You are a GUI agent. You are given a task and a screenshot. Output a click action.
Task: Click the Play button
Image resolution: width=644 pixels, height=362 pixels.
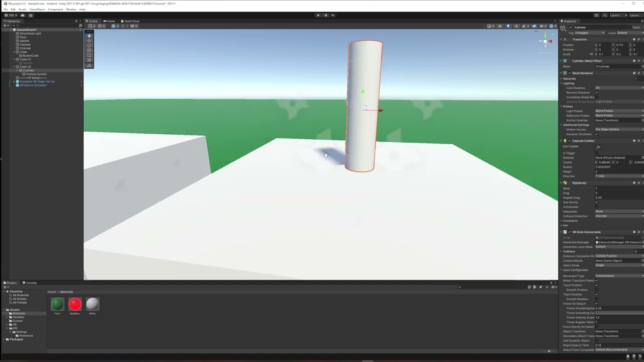[318, 15]
